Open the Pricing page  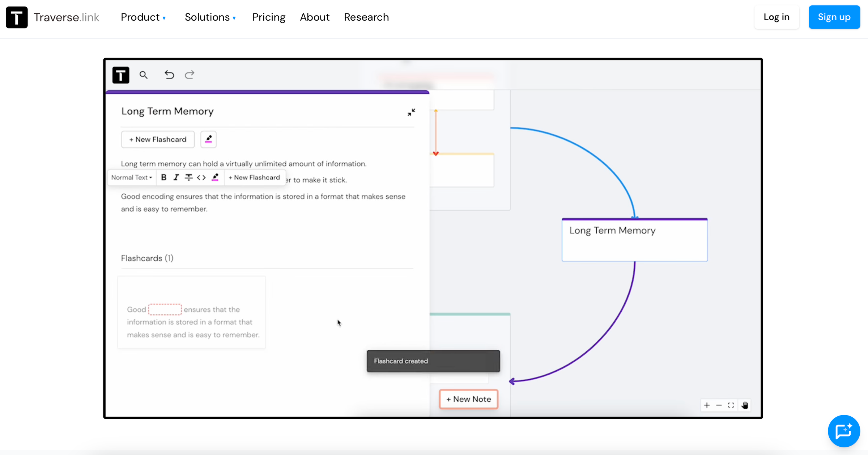point(269,17)
